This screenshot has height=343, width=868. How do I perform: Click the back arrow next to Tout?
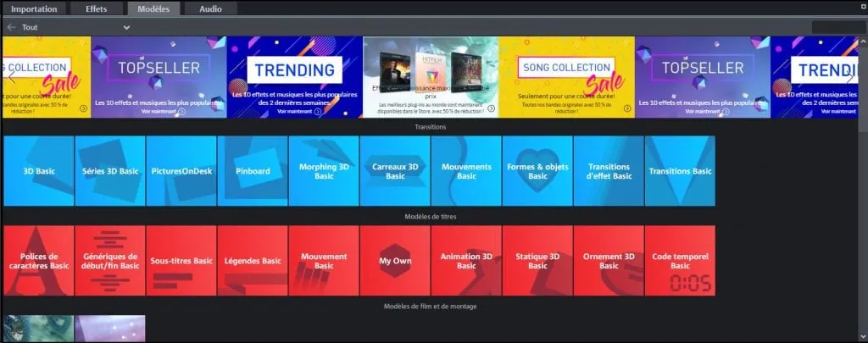pyautogui.click(x=11, y=27)
